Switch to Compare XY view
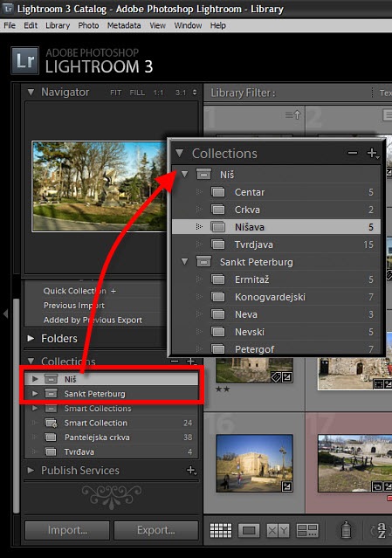392x558 pixels. (x=278, y=531)
